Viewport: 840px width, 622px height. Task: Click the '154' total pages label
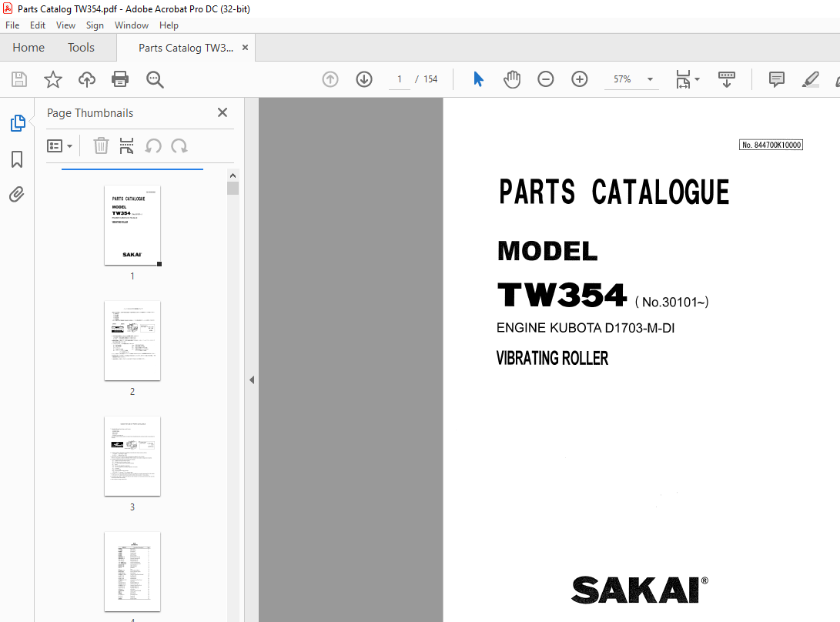click(x=430, y=79)
